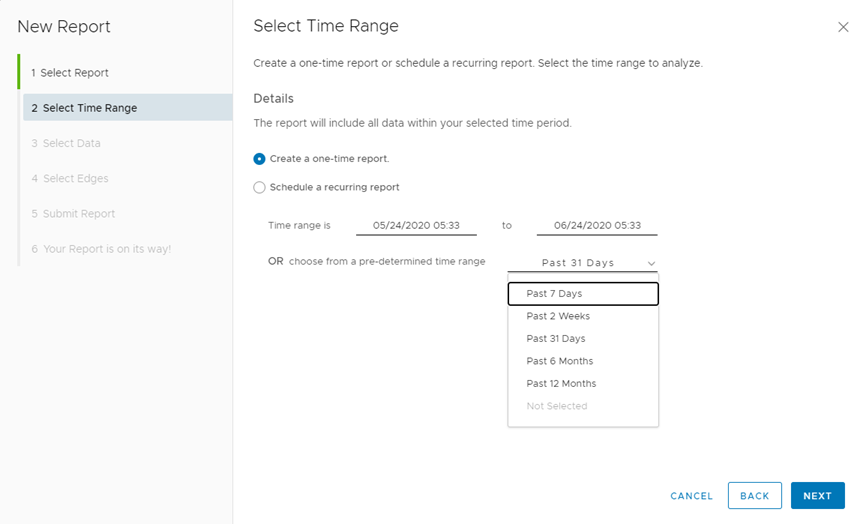Click the dropdown chevron arrow
The width and height of the screenshot is (860, 524).
coord(651,264)
